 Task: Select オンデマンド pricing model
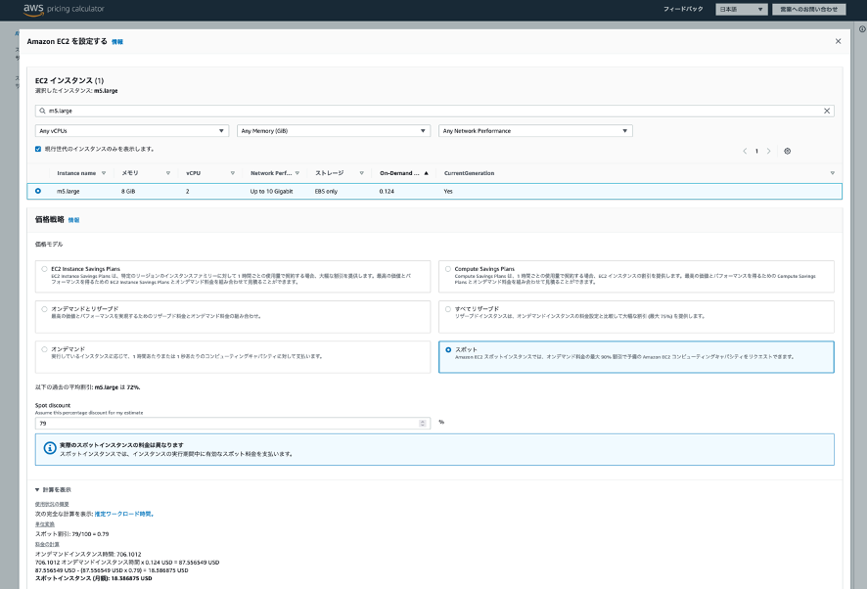click(x=44, y=349)
